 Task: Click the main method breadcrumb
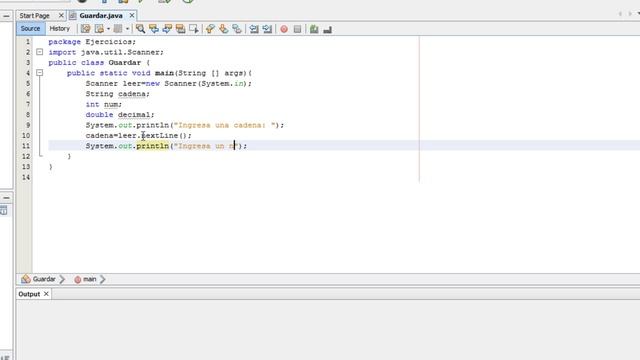click(x=85, y=279)
